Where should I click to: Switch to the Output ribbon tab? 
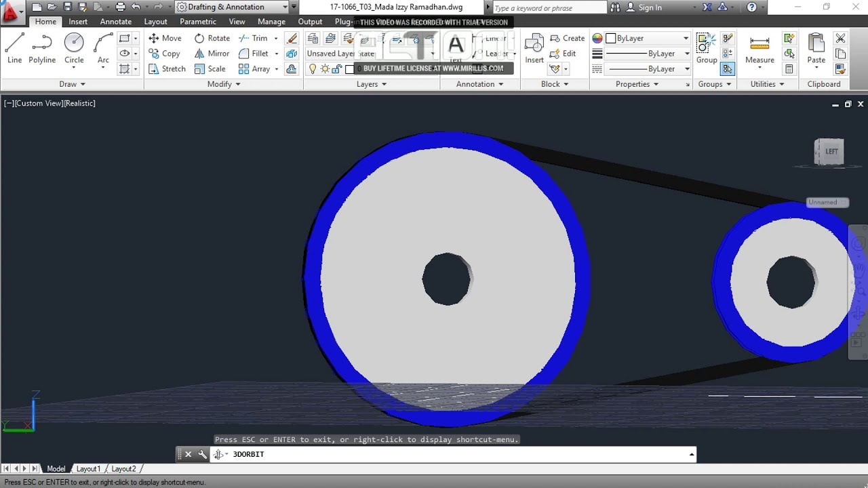pyautogui.click(x=310, y=22)
